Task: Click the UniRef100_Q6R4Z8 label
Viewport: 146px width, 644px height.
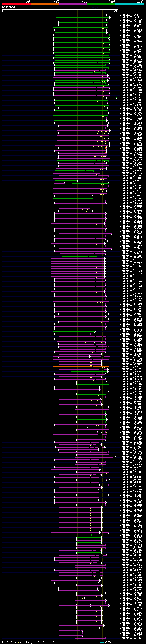Action: click(131, 165)
